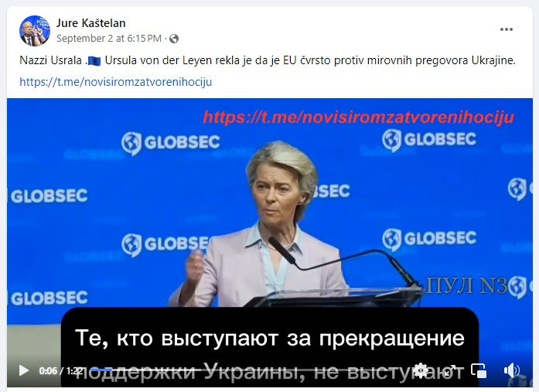Screen dimensions: 539x392
Task: Click the ПУЛ N3 watermark on video
Action: tap(466, 285)
